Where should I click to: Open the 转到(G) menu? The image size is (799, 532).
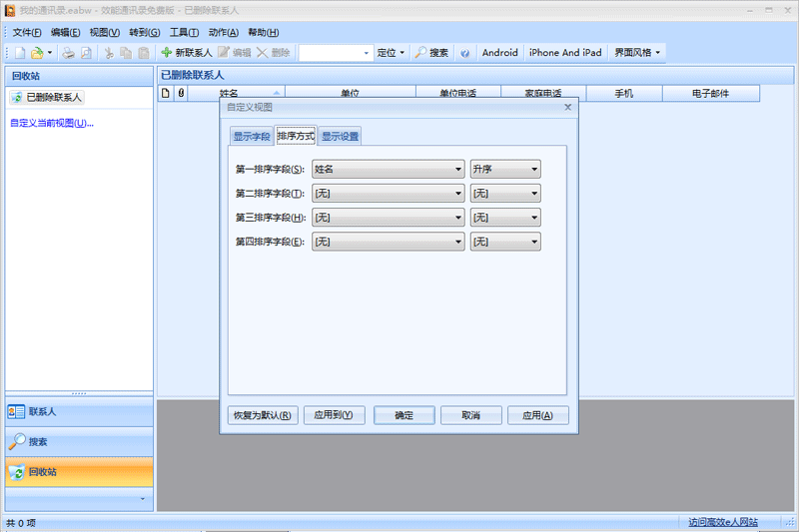tap(144, 33)
